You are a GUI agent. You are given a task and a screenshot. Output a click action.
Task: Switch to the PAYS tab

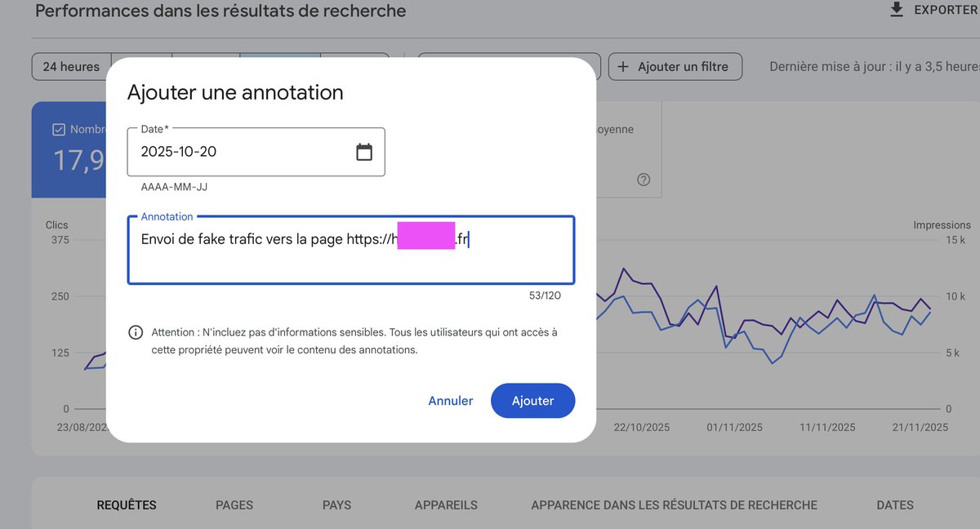click(337, 505)
